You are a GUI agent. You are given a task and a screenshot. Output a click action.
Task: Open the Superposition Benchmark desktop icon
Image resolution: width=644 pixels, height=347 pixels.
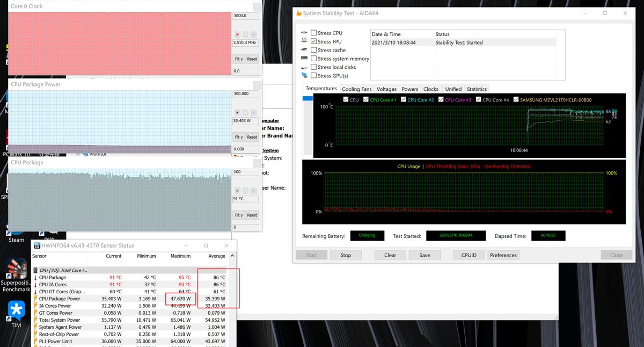click(16, 269)
